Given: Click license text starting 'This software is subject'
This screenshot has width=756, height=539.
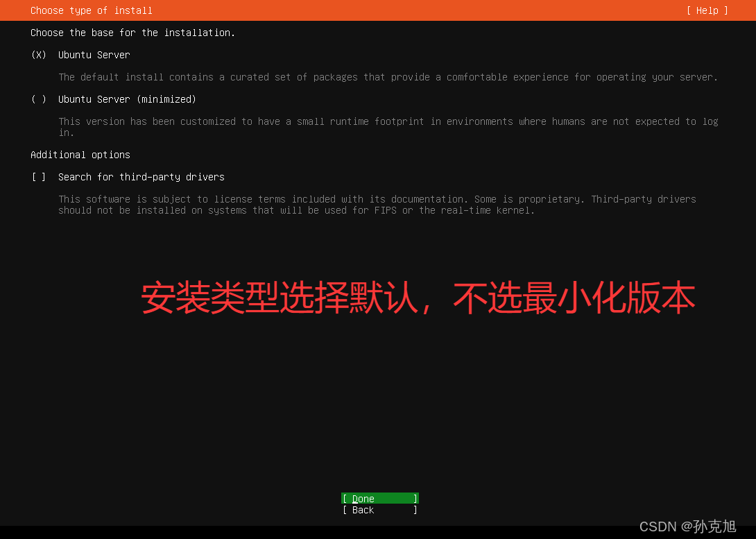Looking at the screenshot, I should (377, 205).
